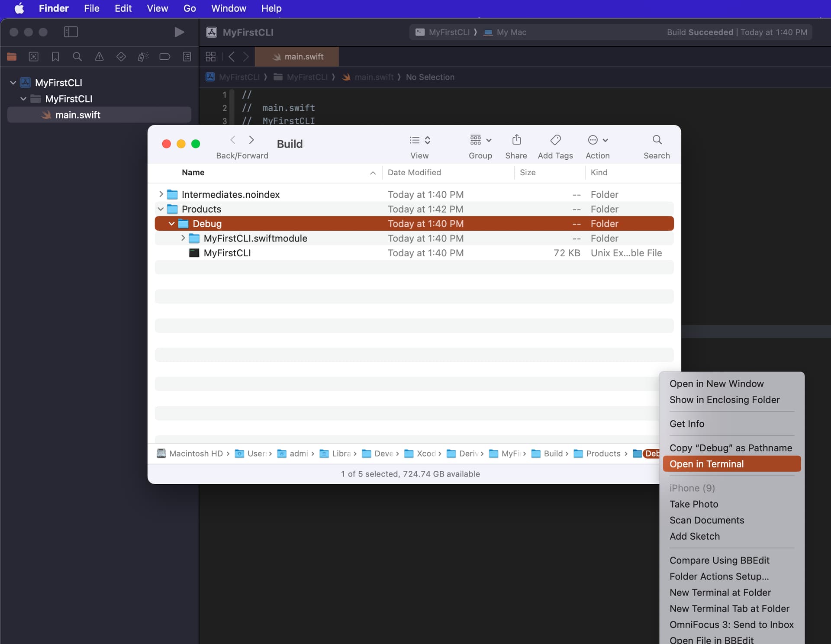Expand the MyFirstCLI.swiftmodule folder

tap(183, 238)
